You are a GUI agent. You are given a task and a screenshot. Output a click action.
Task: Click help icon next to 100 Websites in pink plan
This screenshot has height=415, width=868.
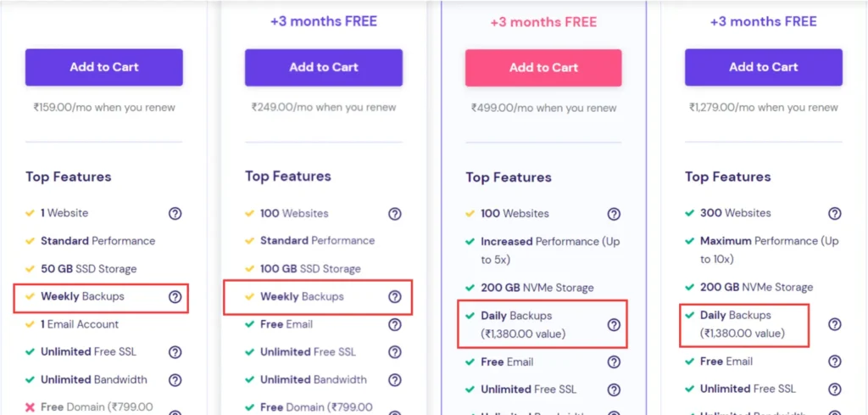[614, 214]
